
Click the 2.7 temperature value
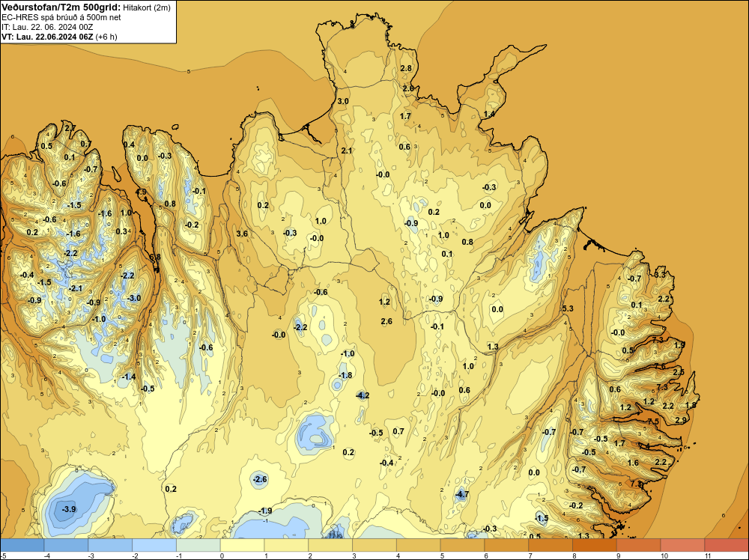tap(70, 128)
